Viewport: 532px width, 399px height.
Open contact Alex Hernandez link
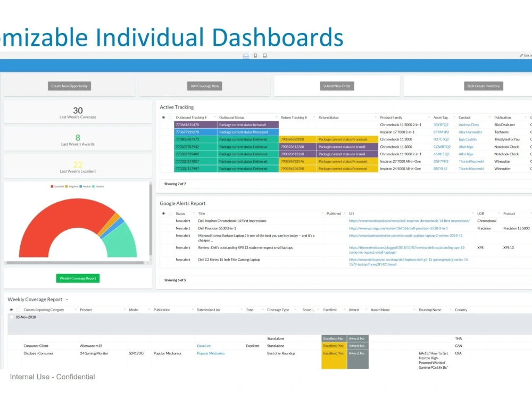pyautogui.click(x=470, y=132)
